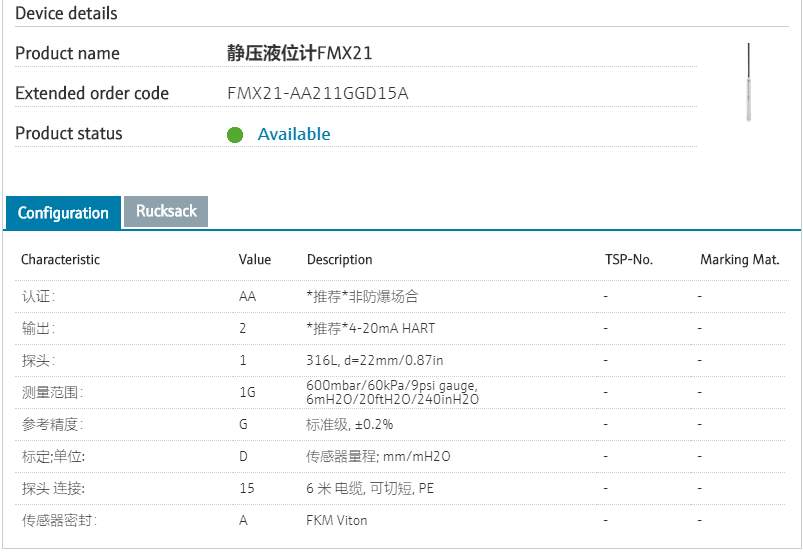Select the 6 米 电缆 cable description

pos(371,488)
